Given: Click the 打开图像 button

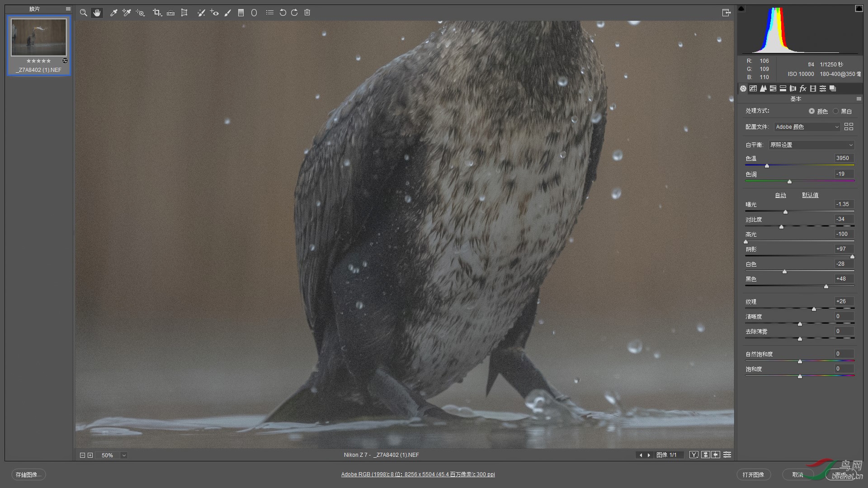Looking at the screenshot, I should [x=753, y=474].
